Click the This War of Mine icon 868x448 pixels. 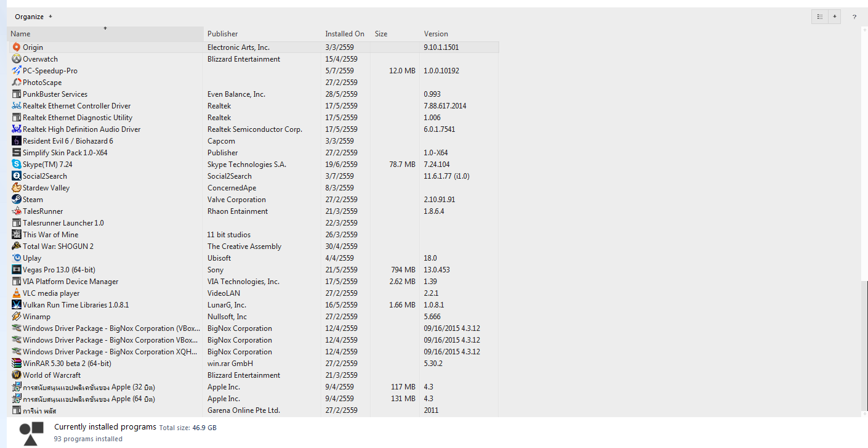coord(17,235)
